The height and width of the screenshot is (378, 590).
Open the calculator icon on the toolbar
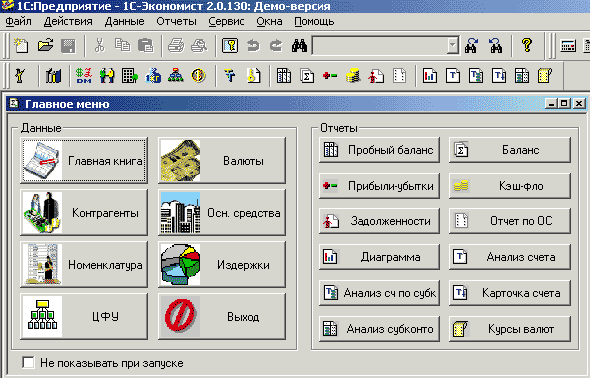click(x=568, y=46)
